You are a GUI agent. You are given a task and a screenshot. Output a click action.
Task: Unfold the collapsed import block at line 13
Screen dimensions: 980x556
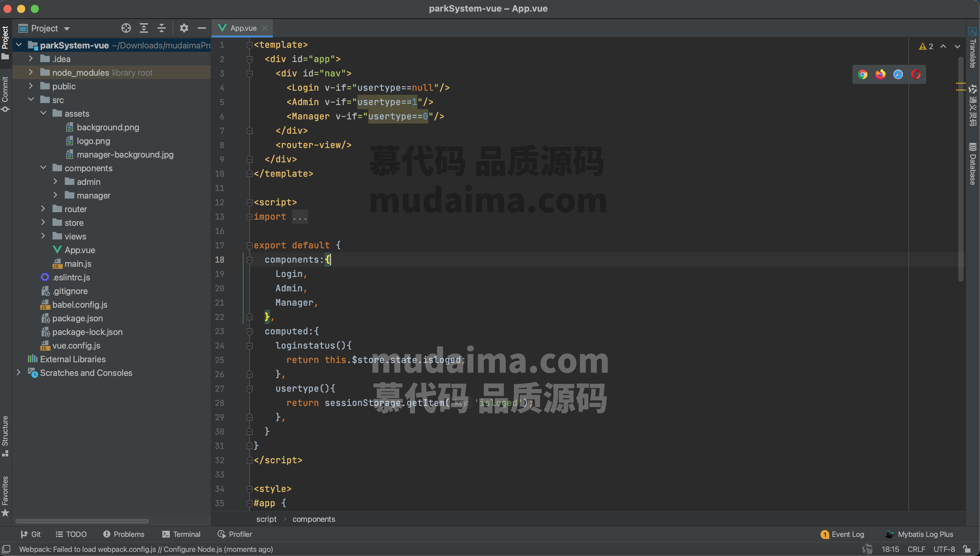[250, 217]
